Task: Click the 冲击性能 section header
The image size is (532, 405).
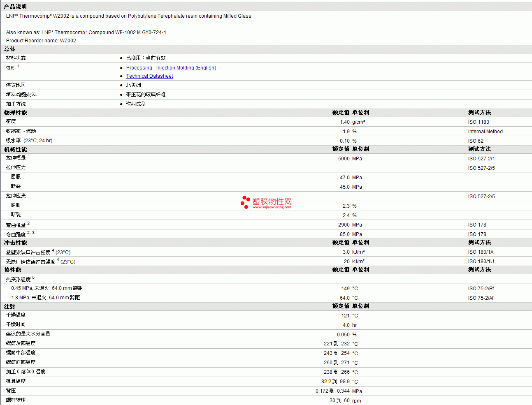Action: pyautogui.click(x=15, y=243)
